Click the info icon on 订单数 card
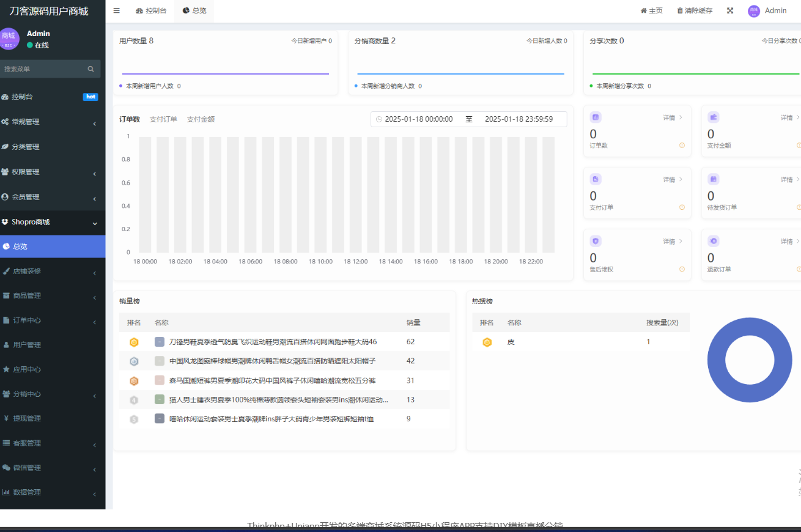This screenshot has width=801, height=532. (682, 146)
